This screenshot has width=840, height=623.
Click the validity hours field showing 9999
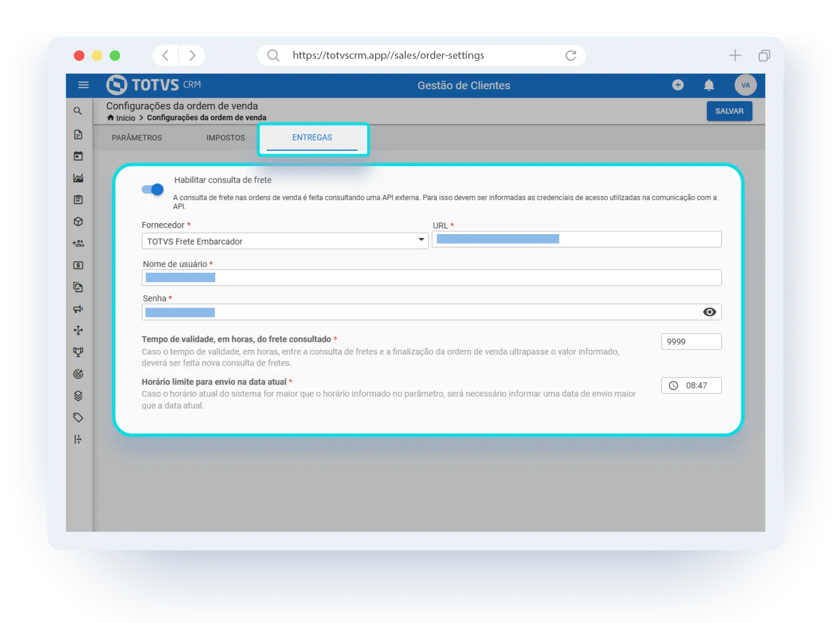691,342
